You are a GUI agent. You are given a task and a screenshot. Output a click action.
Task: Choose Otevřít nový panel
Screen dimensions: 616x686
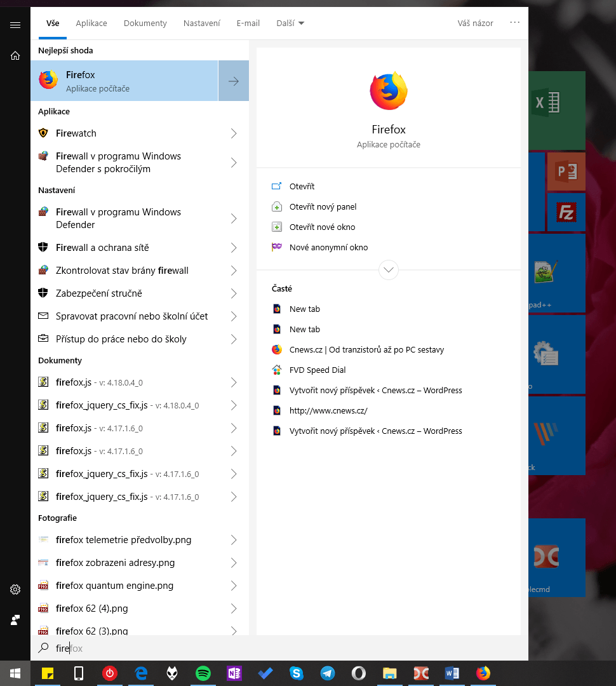389,207
